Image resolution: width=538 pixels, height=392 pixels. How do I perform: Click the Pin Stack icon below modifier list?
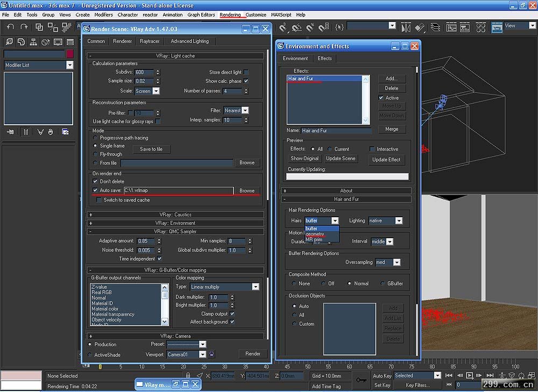click(x=10, y=132)
